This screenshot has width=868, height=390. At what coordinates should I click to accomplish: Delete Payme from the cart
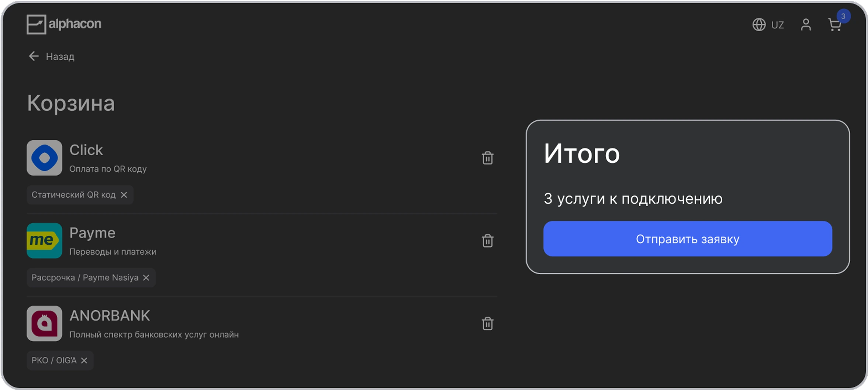pyautogui.click(x=488, y=241)
